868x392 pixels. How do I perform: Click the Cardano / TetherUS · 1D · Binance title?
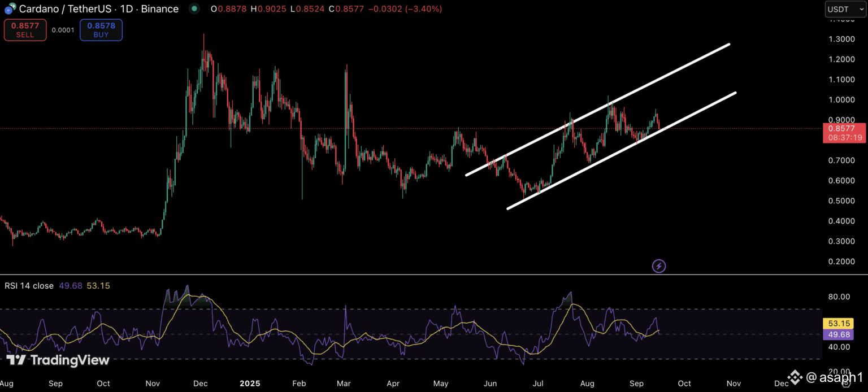[99, 9]
